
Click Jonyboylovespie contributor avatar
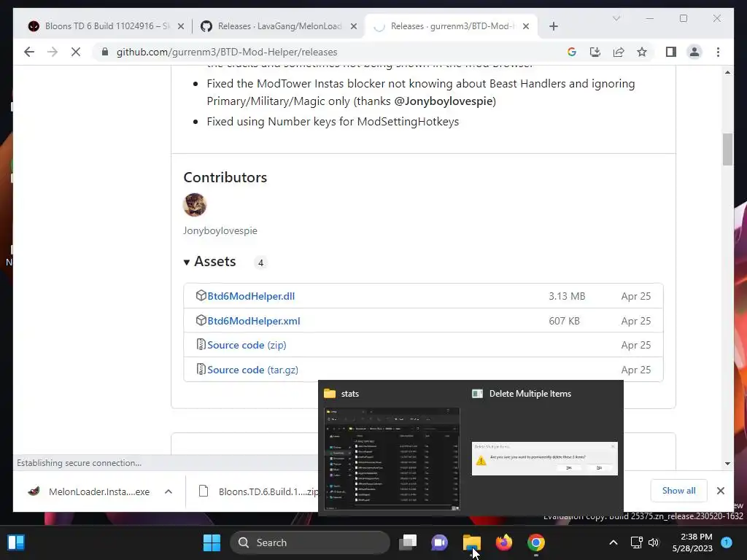(195, 205)
